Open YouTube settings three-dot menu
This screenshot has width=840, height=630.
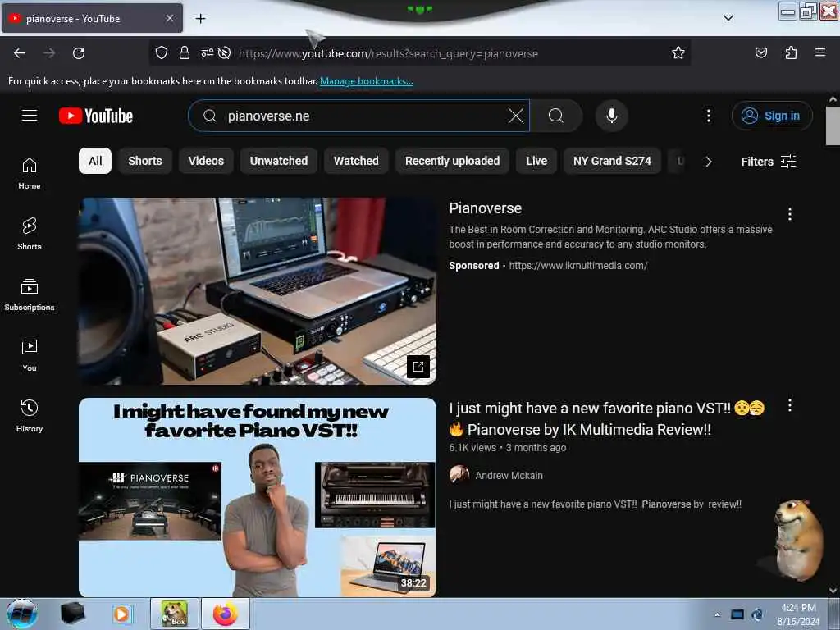click(708, 116)
